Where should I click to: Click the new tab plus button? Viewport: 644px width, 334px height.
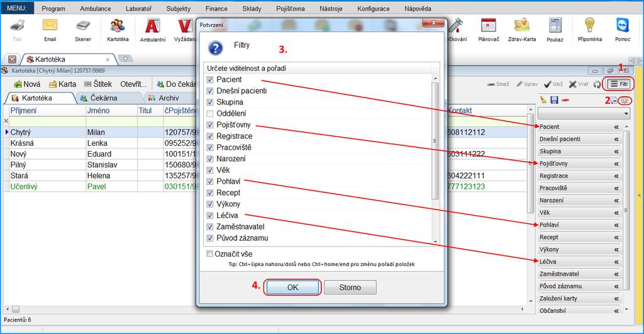point(125,58)
